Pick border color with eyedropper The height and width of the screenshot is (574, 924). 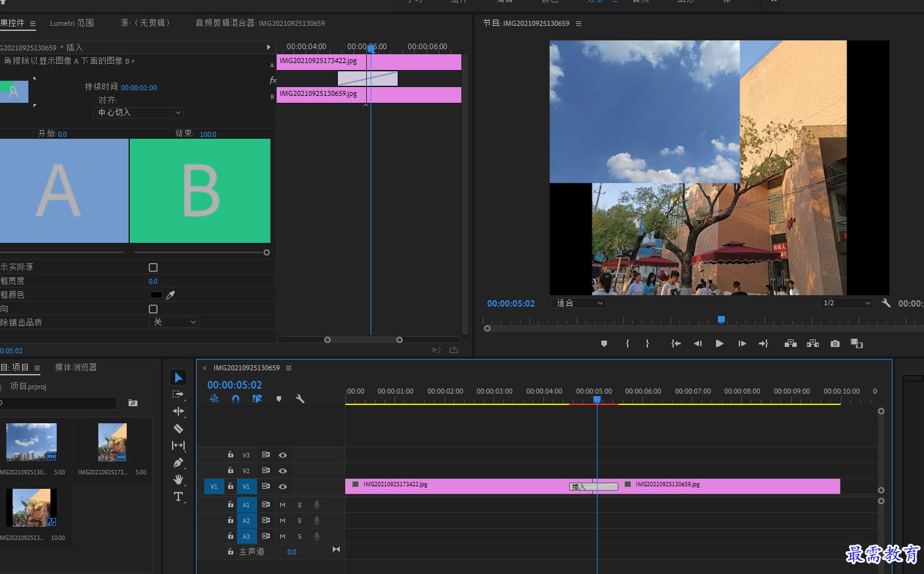pos(170,295)
